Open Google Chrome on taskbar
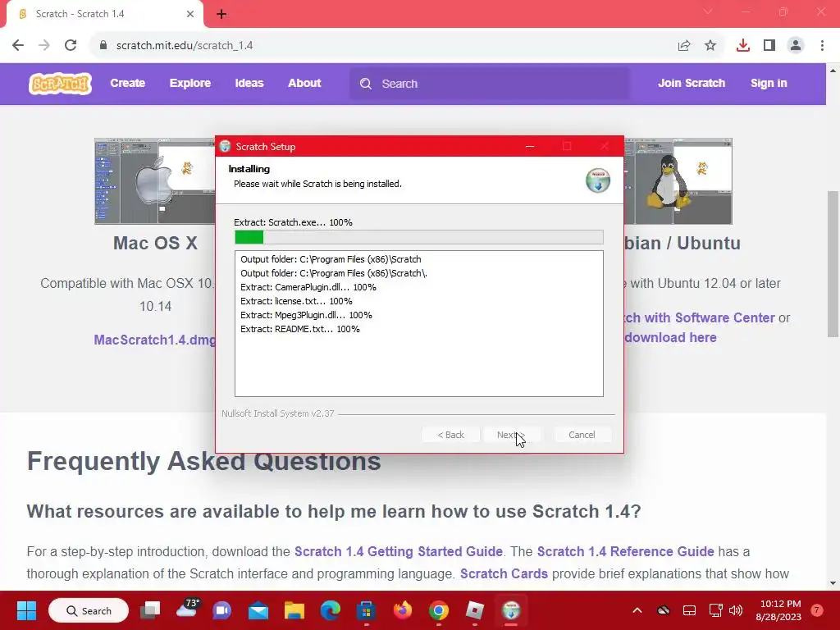The width and height of the screenshot is (840, 630). coord(438,610)
